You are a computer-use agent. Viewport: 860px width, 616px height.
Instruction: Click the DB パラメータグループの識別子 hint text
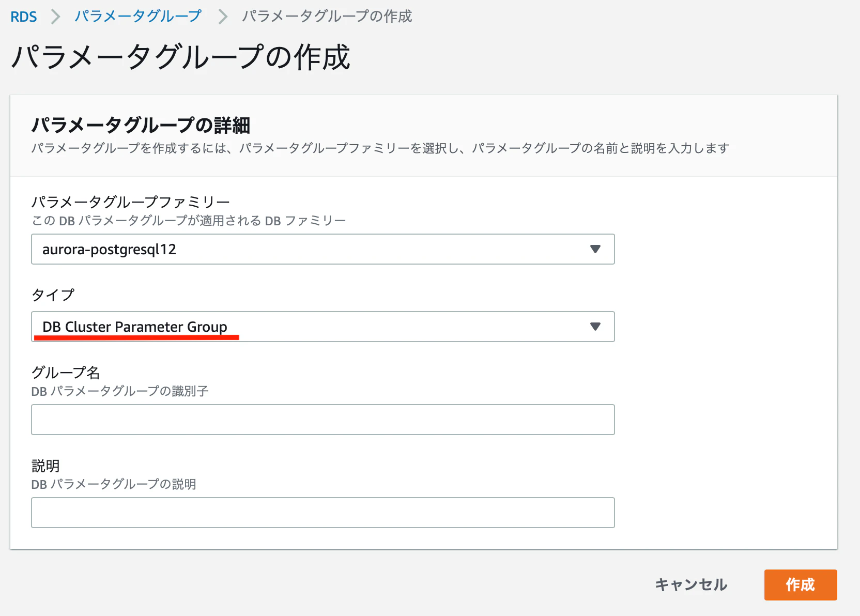point(120,391)
